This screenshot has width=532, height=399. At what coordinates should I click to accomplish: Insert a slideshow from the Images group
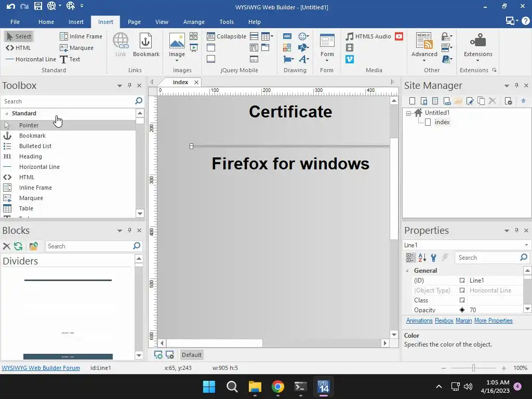[194, 48]
